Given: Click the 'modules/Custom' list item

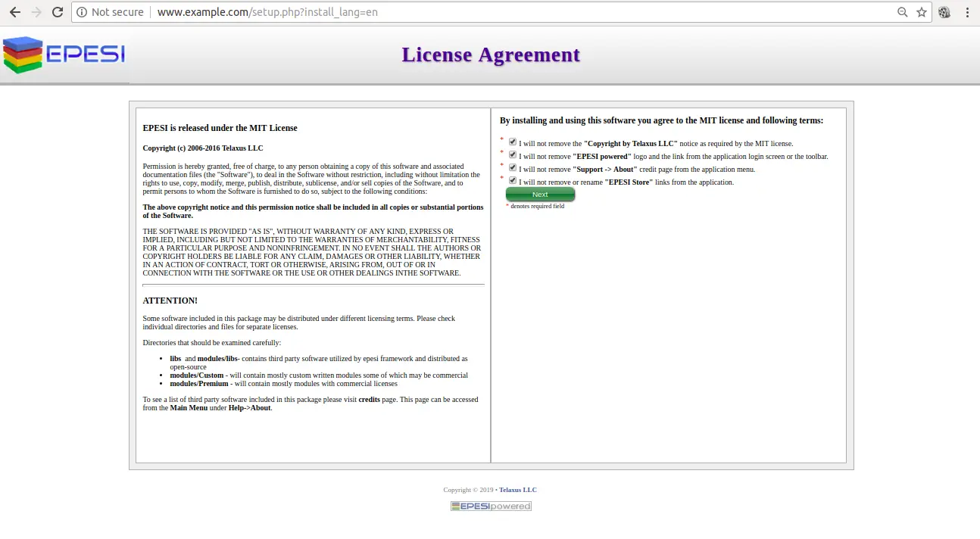Looking at the screenshot, I should 319,375.
